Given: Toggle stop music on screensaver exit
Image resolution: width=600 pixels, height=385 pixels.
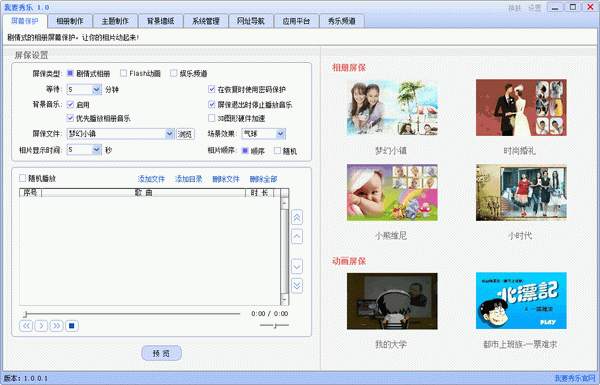Looking at the screenshot, I should coord(212,104).
